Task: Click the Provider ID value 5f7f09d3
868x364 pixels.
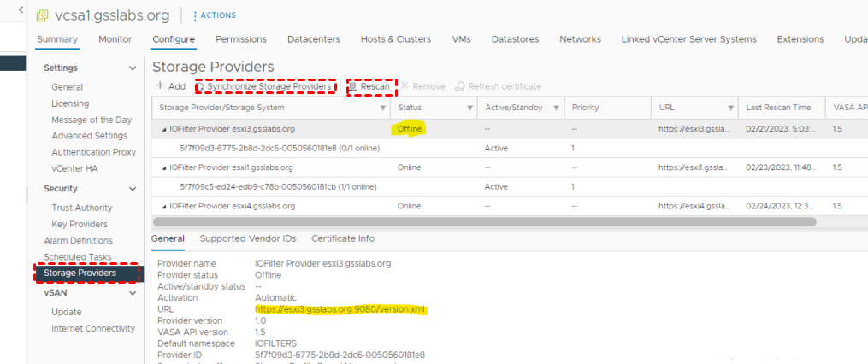Action: (340, 355)
